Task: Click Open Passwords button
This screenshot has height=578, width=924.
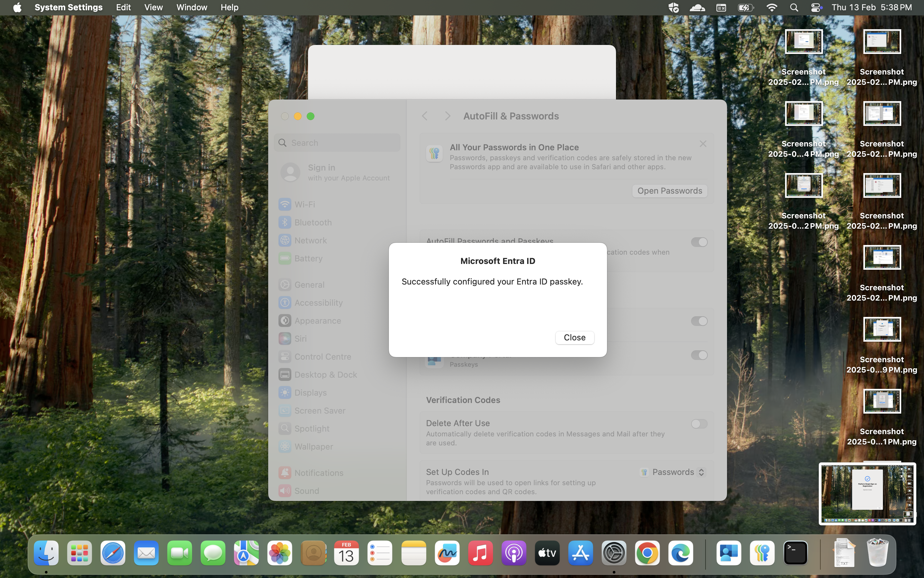Action: pyautogui.click(x=669, y=191)
